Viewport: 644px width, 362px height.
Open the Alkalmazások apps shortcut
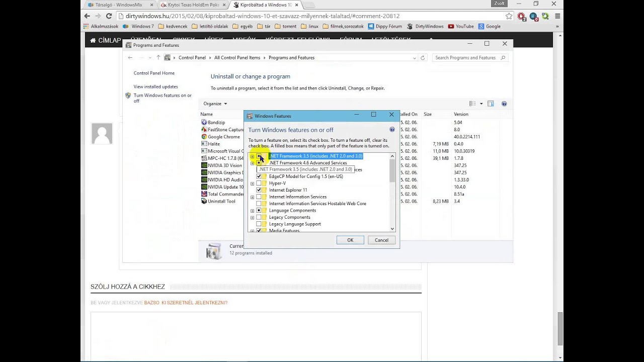click(x=101, y=26)
